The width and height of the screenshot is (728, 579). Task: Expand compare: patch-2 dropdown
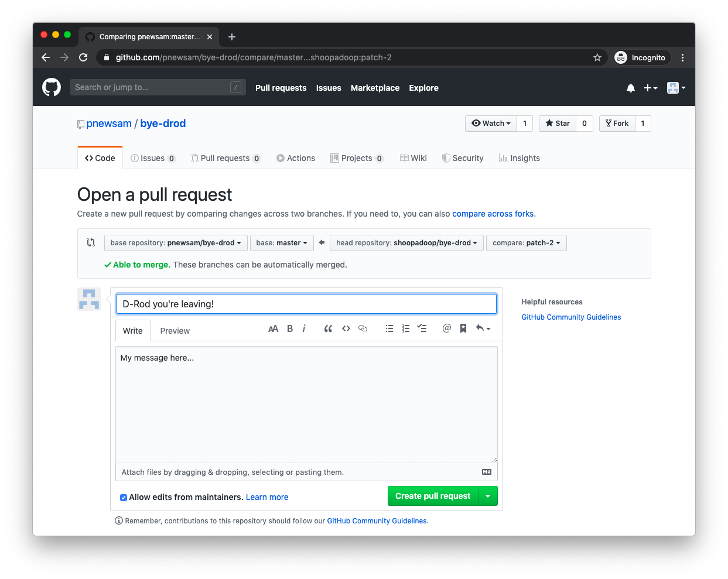[x=527, y=243]
